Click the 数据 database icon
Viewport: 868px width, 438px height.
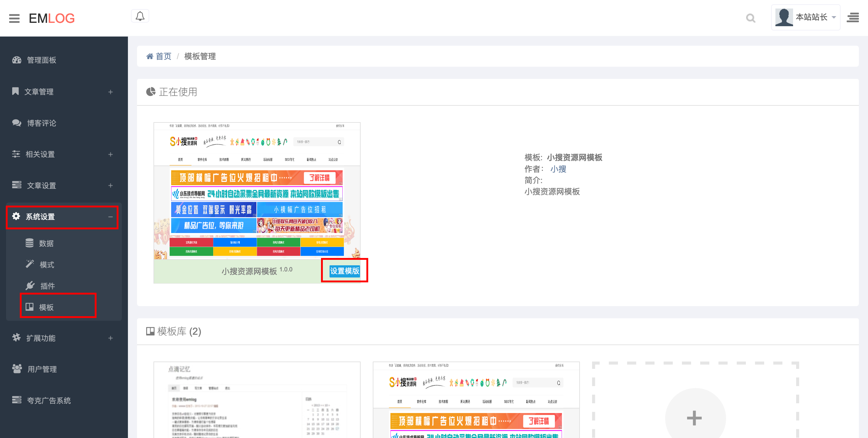click(30, 243)
